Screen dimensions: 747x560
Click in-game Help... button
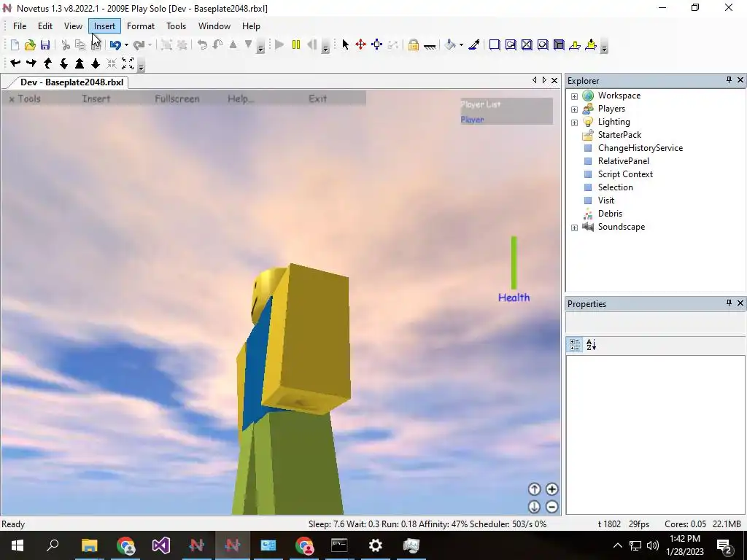coord(241,98)
